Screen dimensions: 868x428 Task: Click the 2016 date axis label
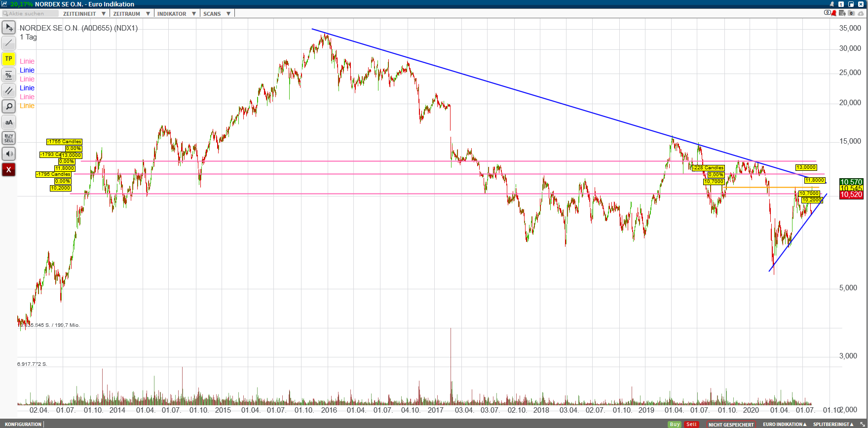click(x=329, y=410)
